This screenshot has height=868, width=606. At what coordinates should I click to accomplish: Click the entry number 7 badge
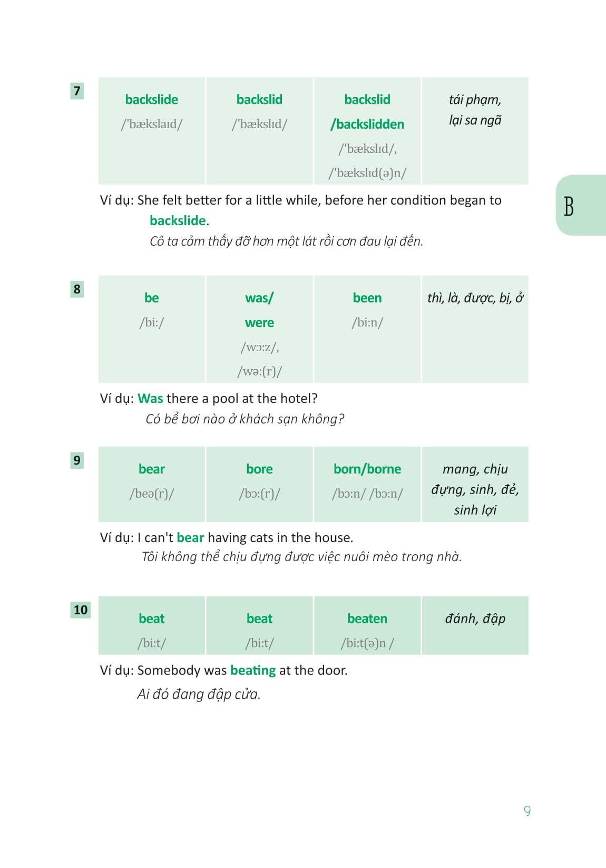[x=77, y=91]
